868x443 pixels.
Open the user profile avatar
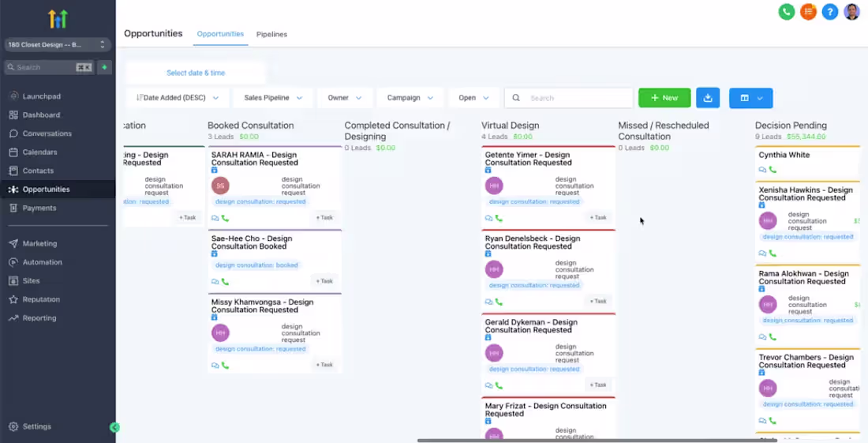point(851,12)
